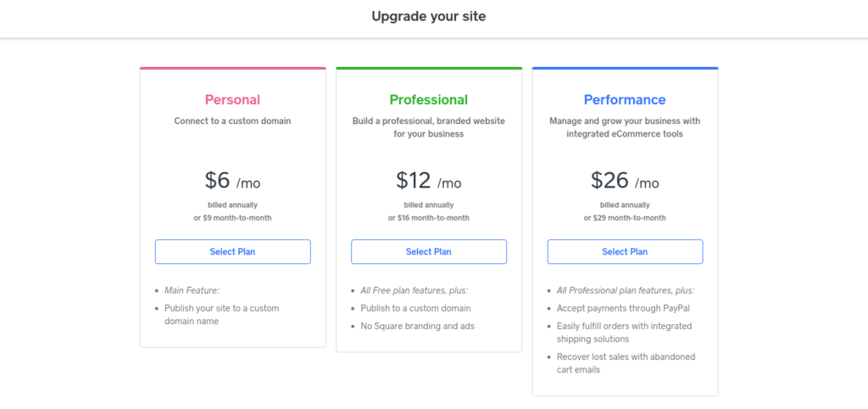Click the $12 /mo price
Image resolution: width=868 pixels, height=409 pixels.
point(428,181)
